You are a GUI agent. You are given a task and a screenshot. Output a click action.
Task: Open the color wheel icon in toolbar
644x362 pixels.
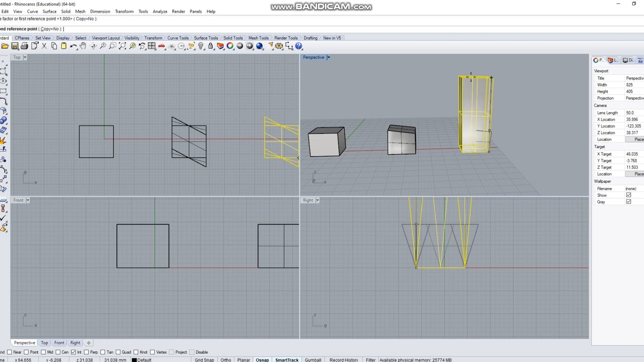(x=230, y=46)
